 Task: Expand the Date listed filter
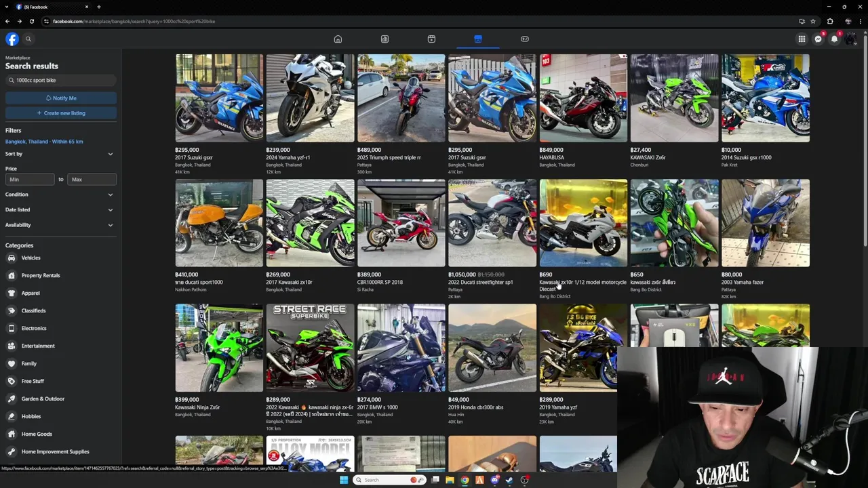point(61,210)
